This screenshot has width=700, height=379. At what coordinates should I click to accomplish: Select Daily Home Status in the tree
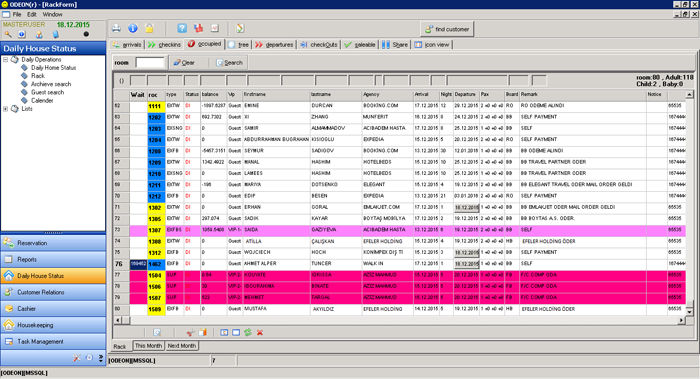53,67
